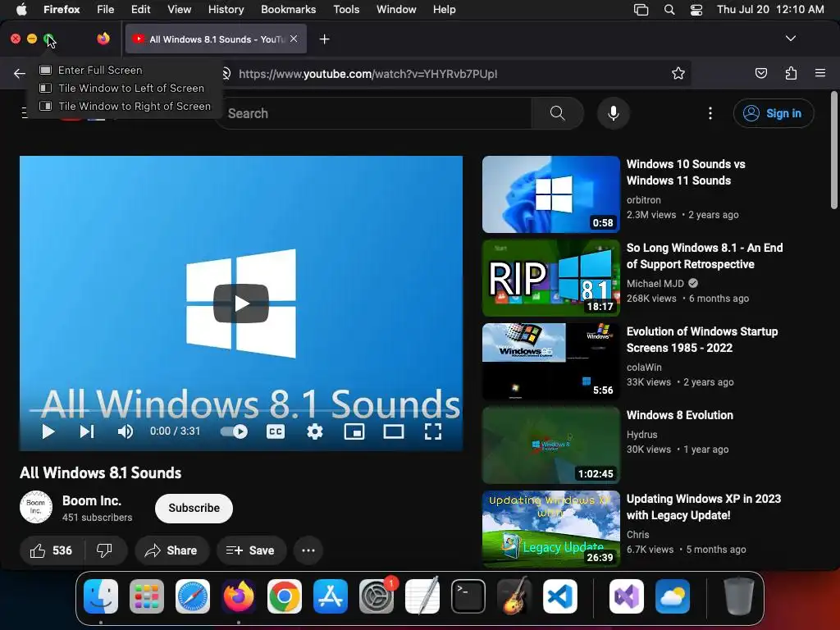
Task: Open the Bookmarks menu
Action: (x=288, y=9)
